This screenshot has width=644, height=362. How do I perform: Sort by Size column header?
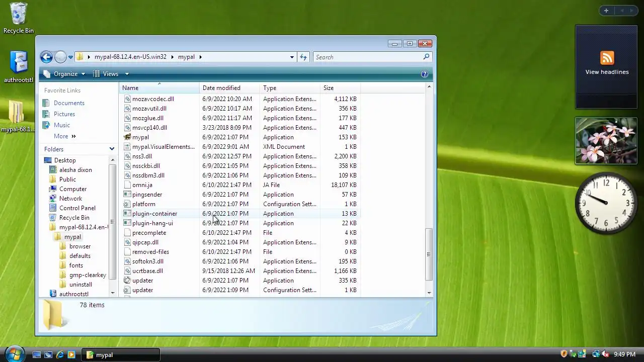point(340,88)
